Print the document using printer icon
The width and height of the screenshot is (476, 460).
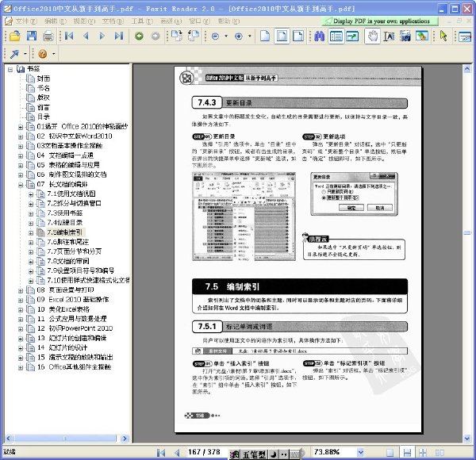pyautogui.click(x=48, y=36)
